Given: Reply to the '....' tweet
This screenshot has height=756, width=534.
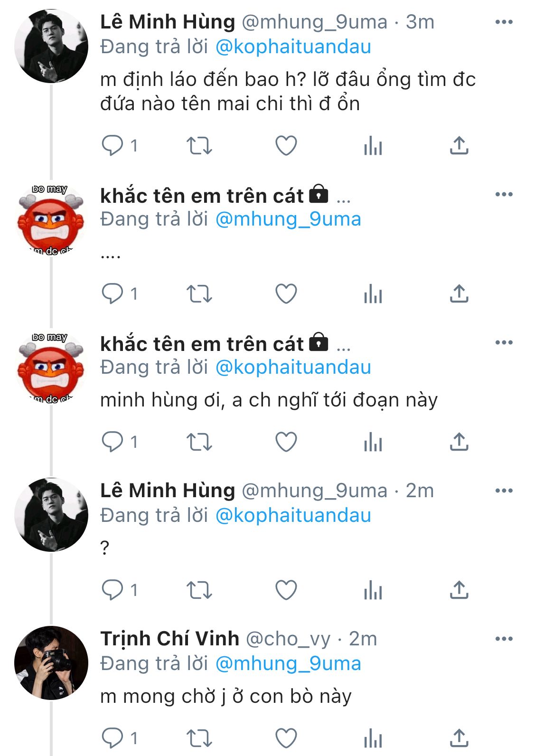Looking at the screenshot, I should (113, 293).
